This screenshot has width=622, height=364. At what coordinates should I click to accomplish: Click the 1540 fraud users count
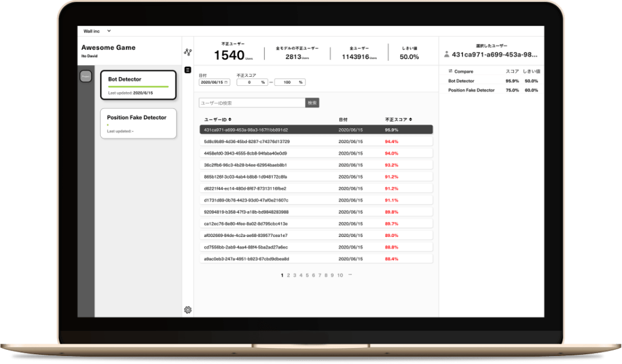coord(229,55)
